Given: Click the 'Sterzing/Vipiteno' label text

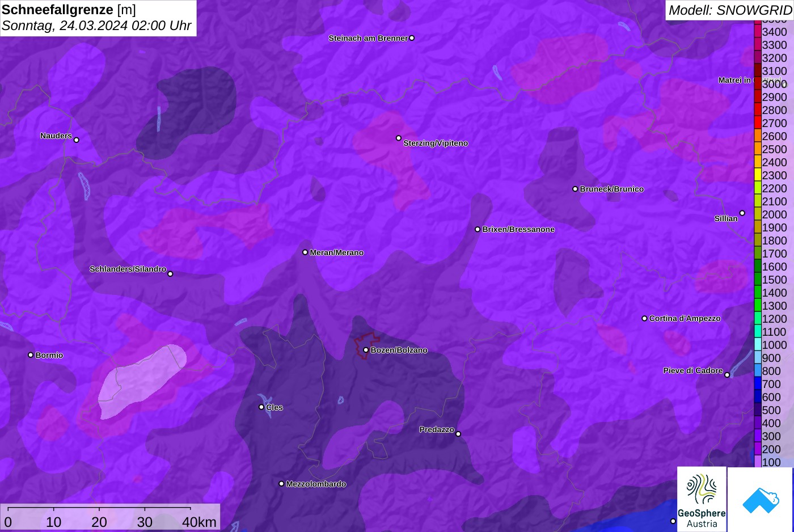Looking at the screenshot, I should click(436, 143).
